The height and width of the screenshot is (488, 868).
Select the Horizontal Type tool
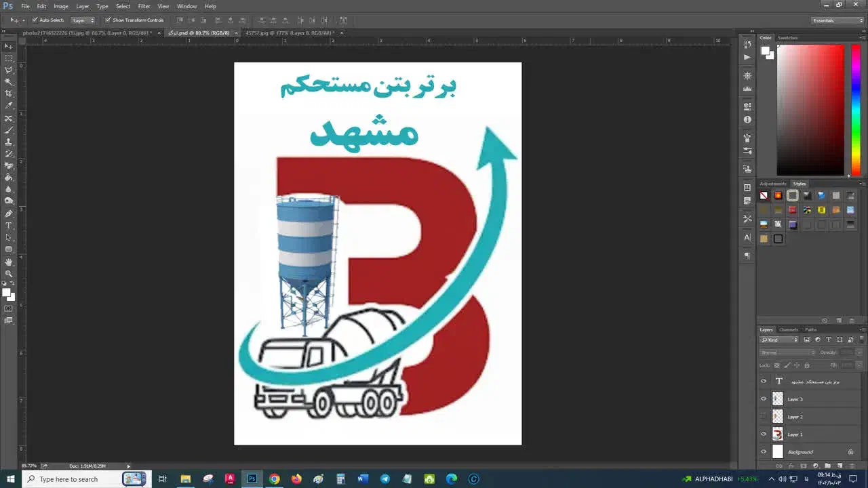9,225
